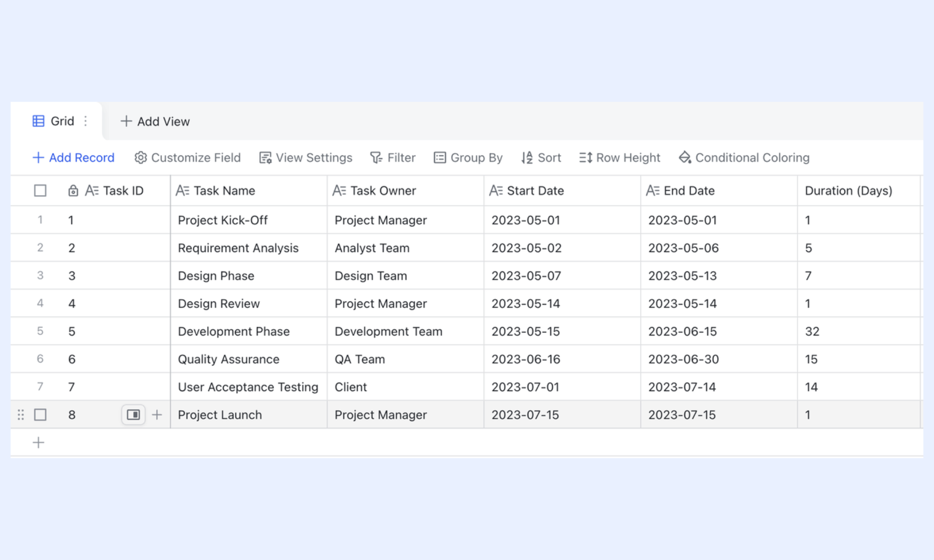
Task: Click the QA Team owner cell
Action: tap(405, 359)
